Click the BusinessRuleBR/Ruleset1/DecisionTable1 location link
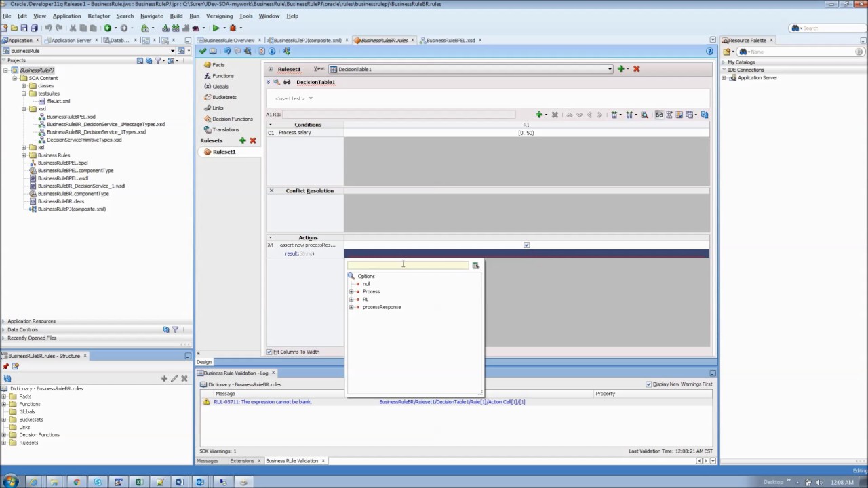868x488 pixels. point(452,402)
